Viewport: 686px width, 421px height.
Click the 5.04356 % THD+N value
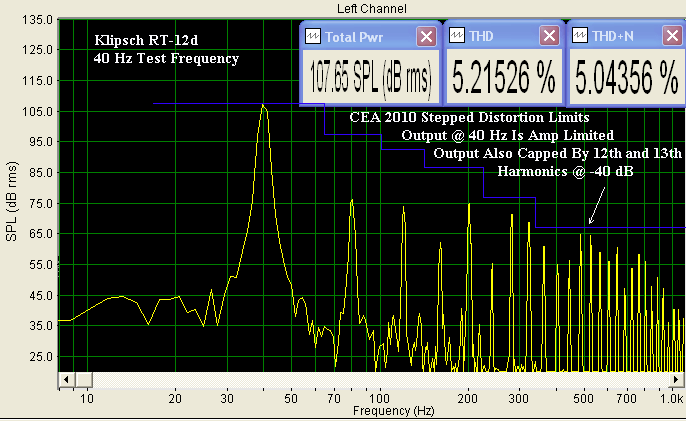pyautogui.click(x=626, y=77)
